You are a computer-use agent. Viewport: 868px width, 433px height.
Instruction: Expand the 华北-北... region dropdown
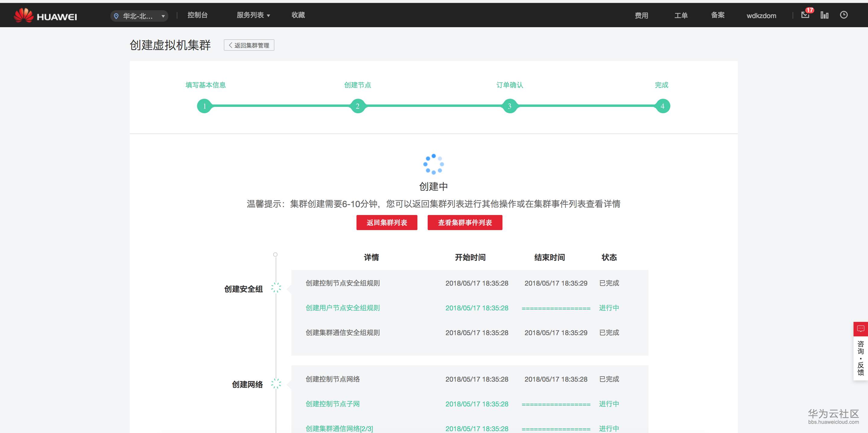point(140,16)
